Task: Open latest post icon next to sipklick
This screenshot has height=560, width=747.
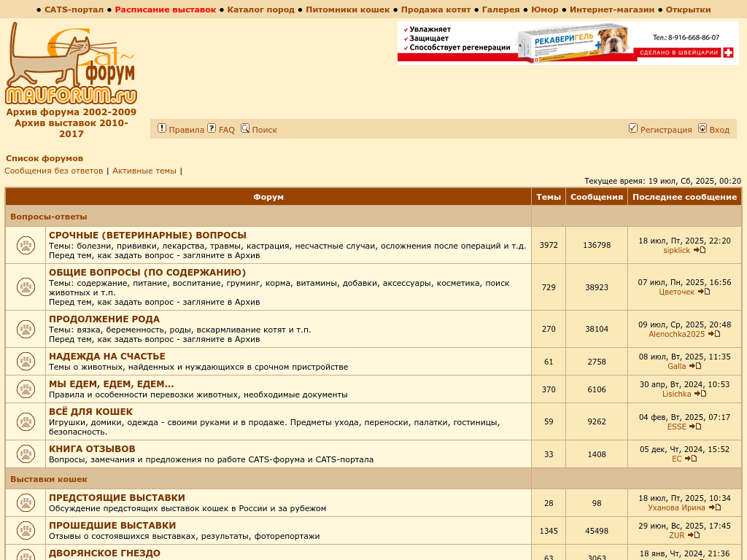Action: 700,250
